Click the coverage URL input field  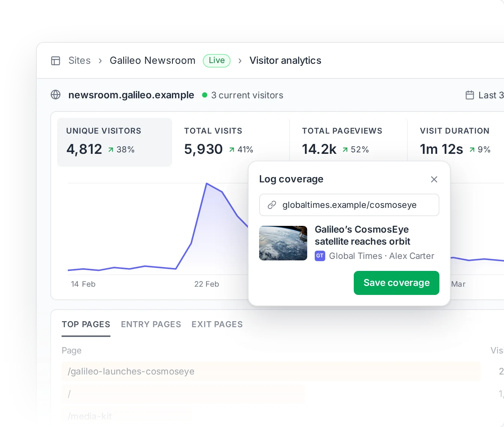coord(349,205)
